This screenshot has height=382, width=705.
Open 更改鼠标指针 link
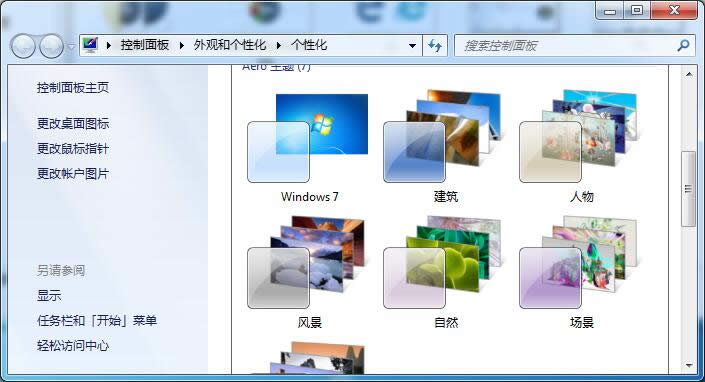[73, 149]
